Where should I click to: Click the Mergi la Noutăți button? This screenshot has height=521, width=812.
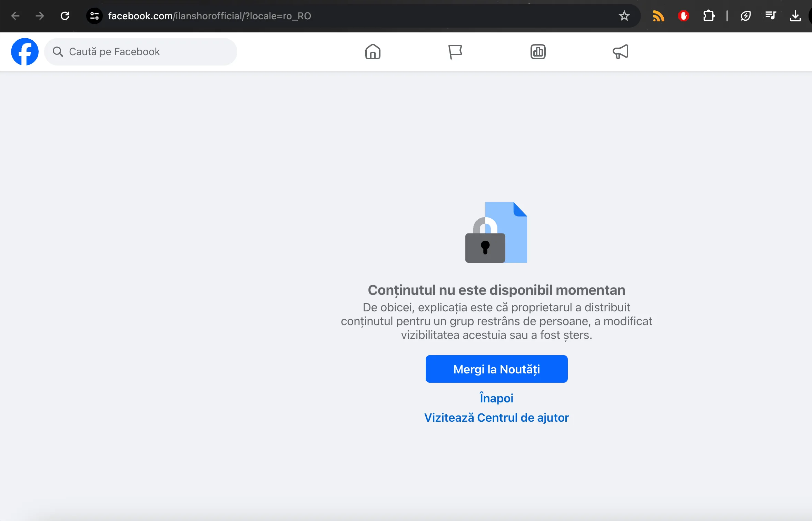click(x=496, y=369)
